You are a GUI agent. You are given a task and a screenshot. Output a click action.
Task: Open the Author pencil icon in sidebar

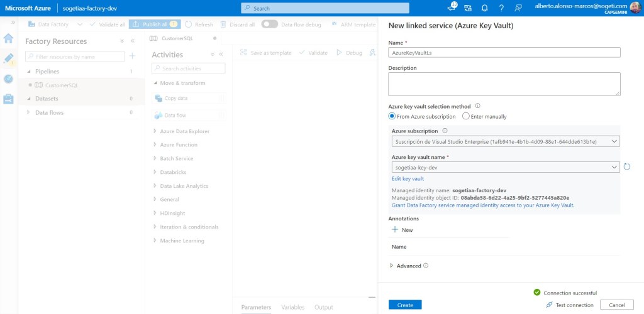click(9, 58)
